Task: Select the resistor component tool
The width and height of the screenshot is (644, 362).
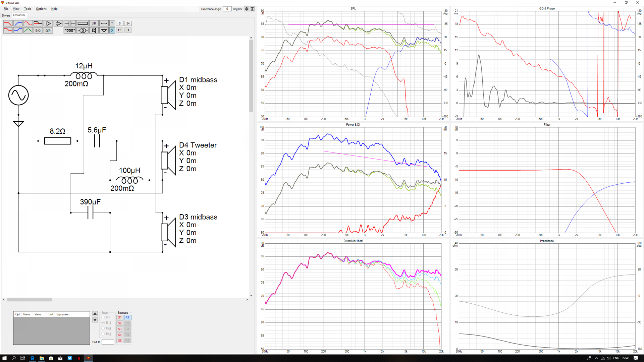Action: point(82,23)
